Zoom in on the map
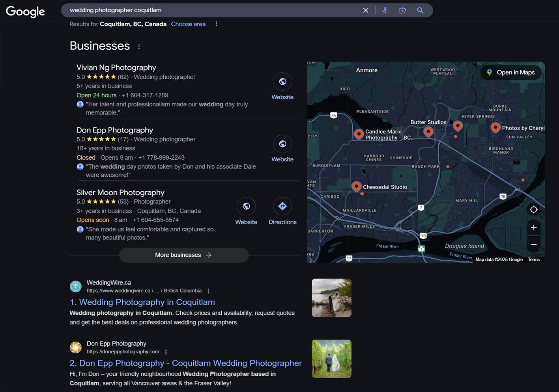The width and height of the screenshot is (559, 392). coord(533,228)
